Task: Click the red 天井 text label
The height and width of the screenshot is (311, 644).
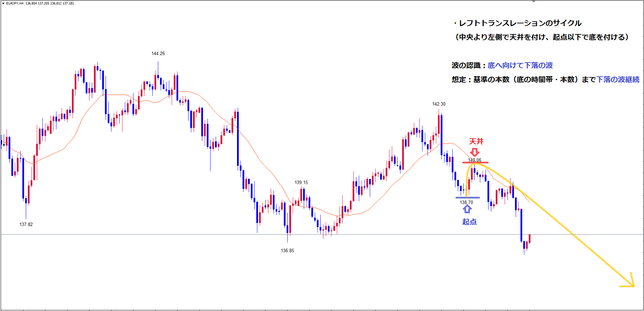Action: [x=476, y=141]
